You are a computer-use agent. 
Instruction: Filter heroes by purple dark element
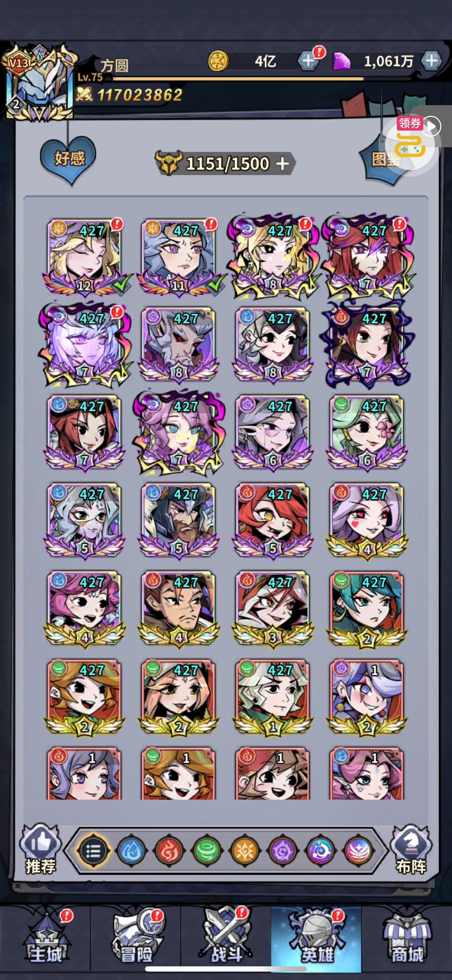[x=283, y=851]
